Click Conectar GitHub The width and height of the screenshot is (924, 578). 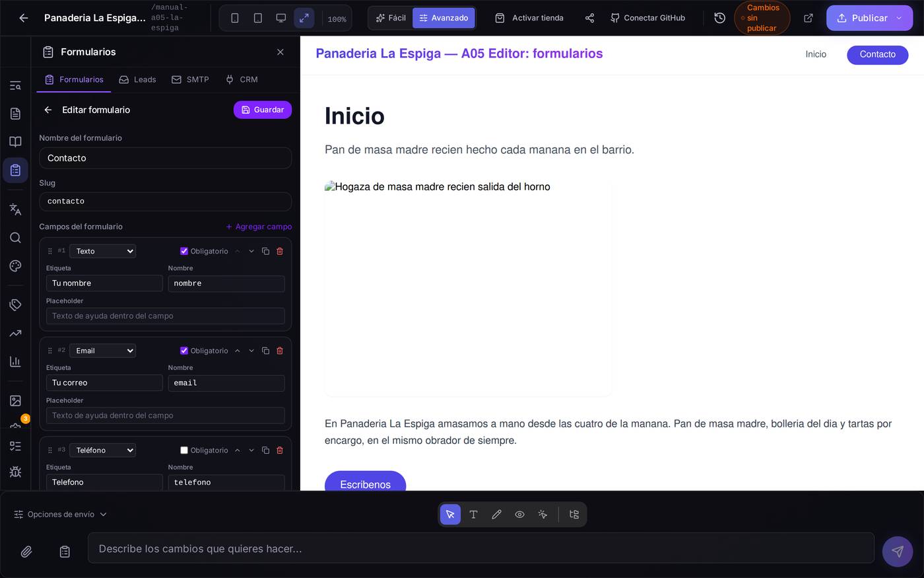(x=647, y=18)
